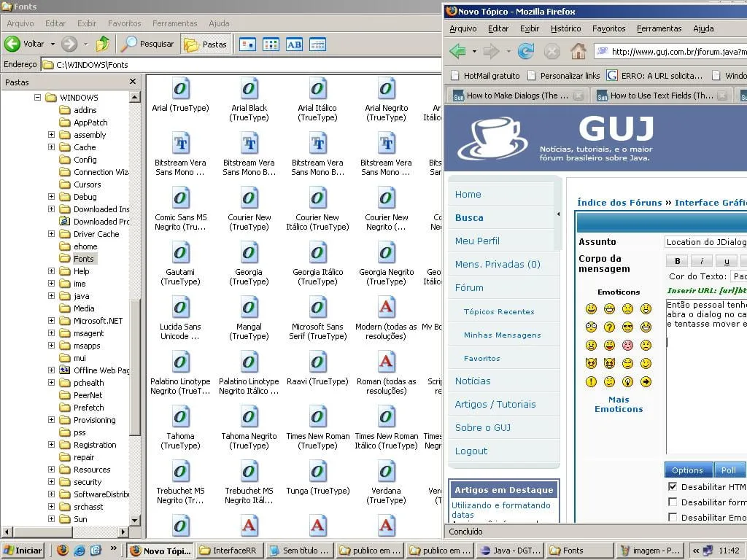
Task: Open Firefox back history dropdown arrow
Action: (474, 51)
